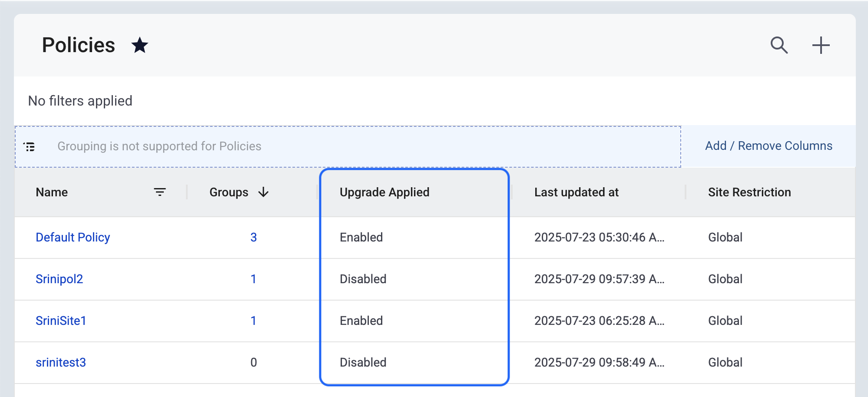Sort by Upgrade Applied column header
Viewport: 868px width, 397px height.
tap(384, 192)
